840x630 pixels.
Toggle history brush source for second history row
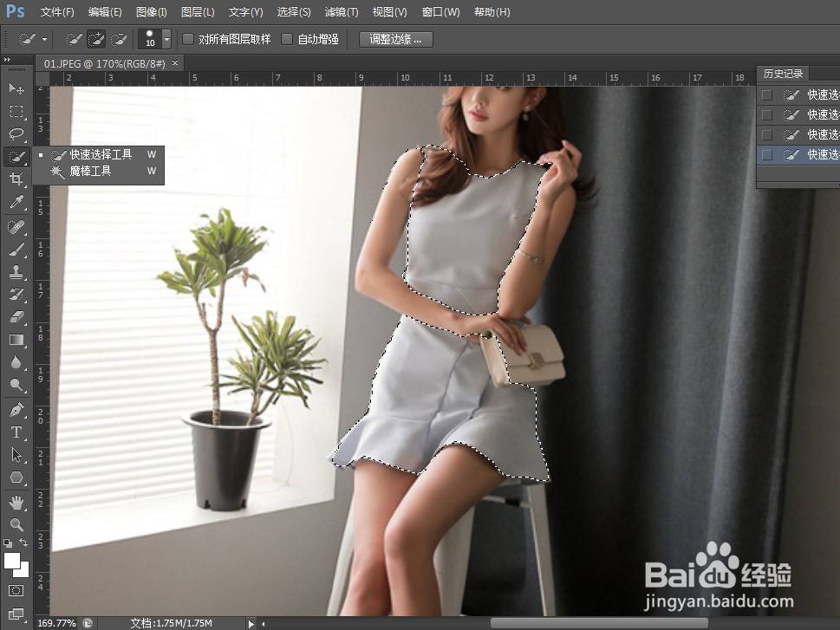click(767, 115)
